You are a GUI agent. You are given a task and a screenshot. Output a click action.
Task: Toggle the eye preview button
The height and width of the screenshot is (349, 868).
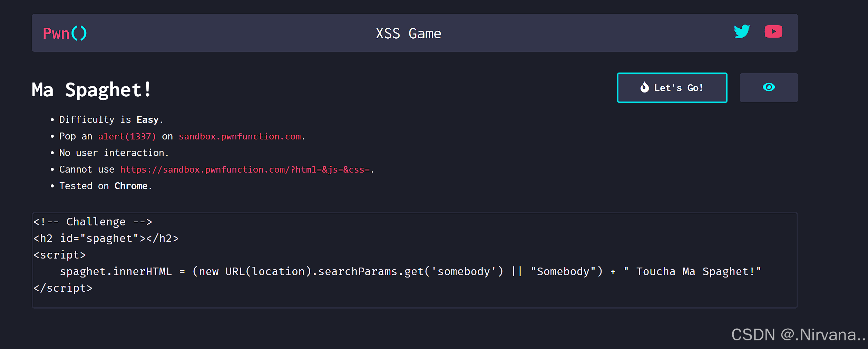pyautogui.click(x=769, y=87)
